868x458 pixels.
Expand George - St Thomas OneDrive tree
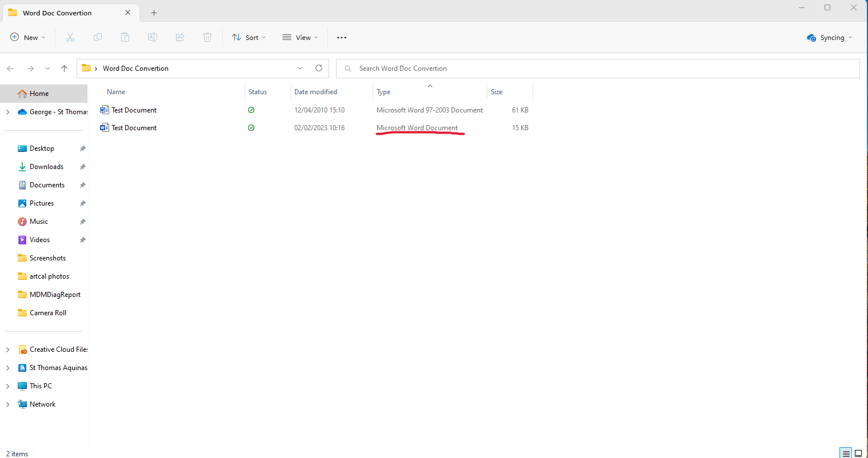[x=7, y=112]
